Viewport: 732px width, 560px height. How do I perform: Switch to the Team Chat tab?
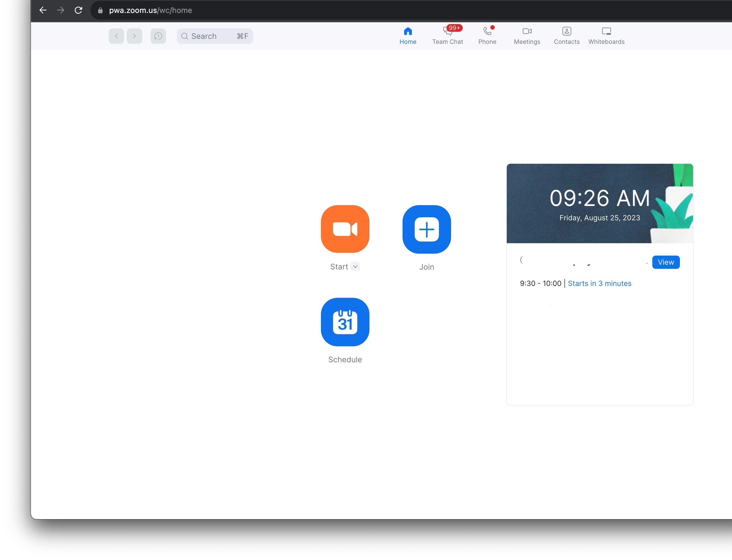coord(447,35)
